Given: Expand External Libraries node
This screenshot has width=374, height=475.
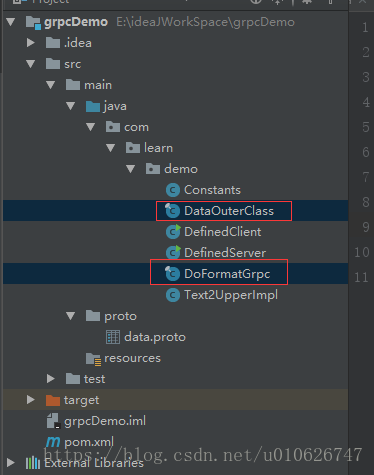Looking at the screenshot, I should pyautogui.click(x=11, y=463).
